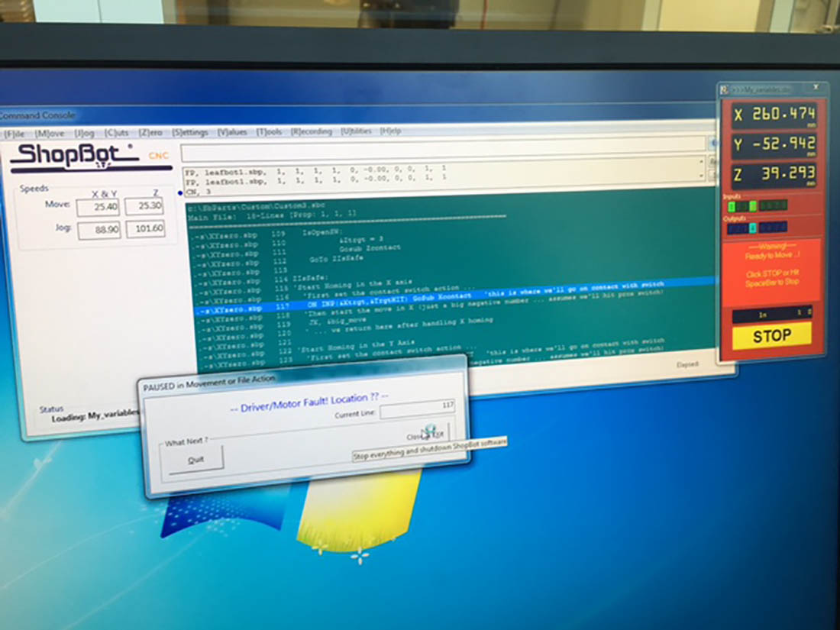This screenshot has height=630, width=840.
Task: Open the [T]ools menu
Action: tap(269, 131)
